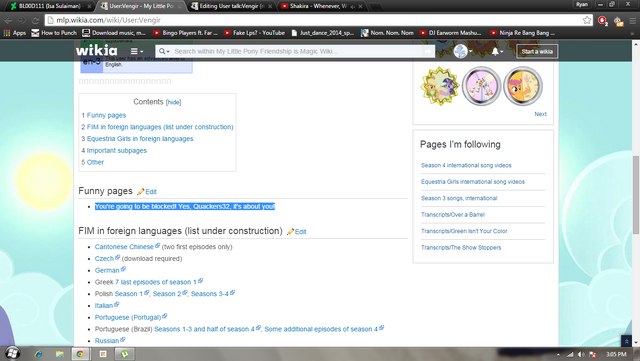Bookmark page with star icon
Screen dimensions: 640x361
[587, 20]
